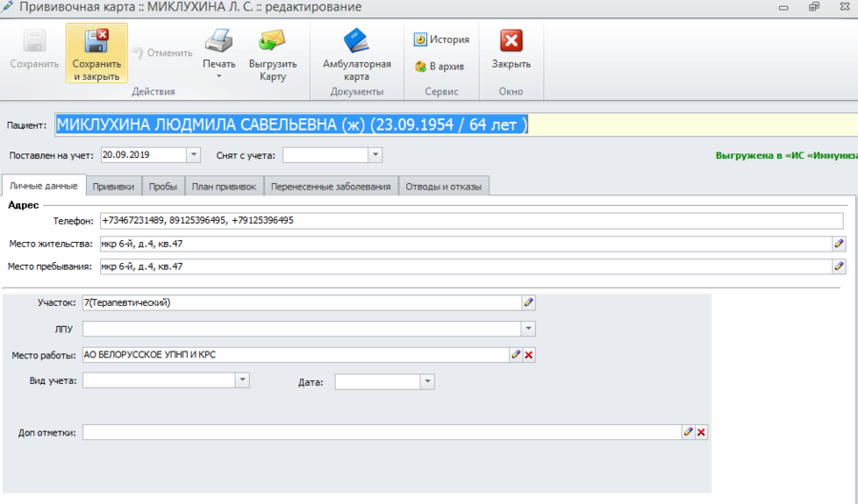Expand the Снят с учета date dropdown
Viewport: 858px width, 504px height.
tap(375, 154)
